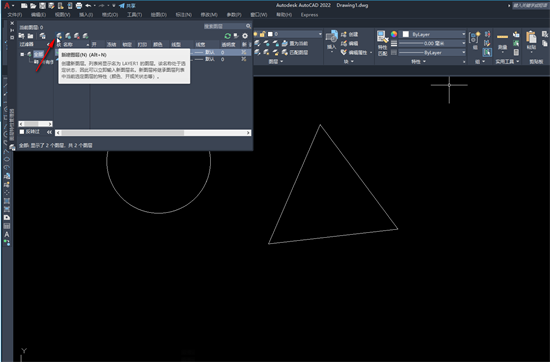Toggle the layer lock padlock icon in ribbon

click(262, 34)
